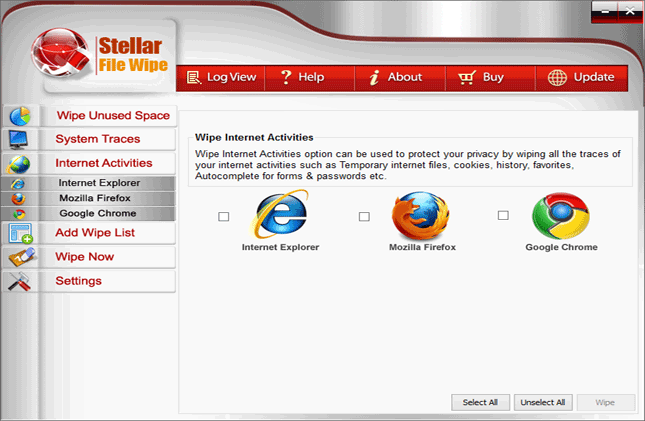Minimize the Stellar File Wipe window
Screen dimensions: 645x421
tap(604, 12)
